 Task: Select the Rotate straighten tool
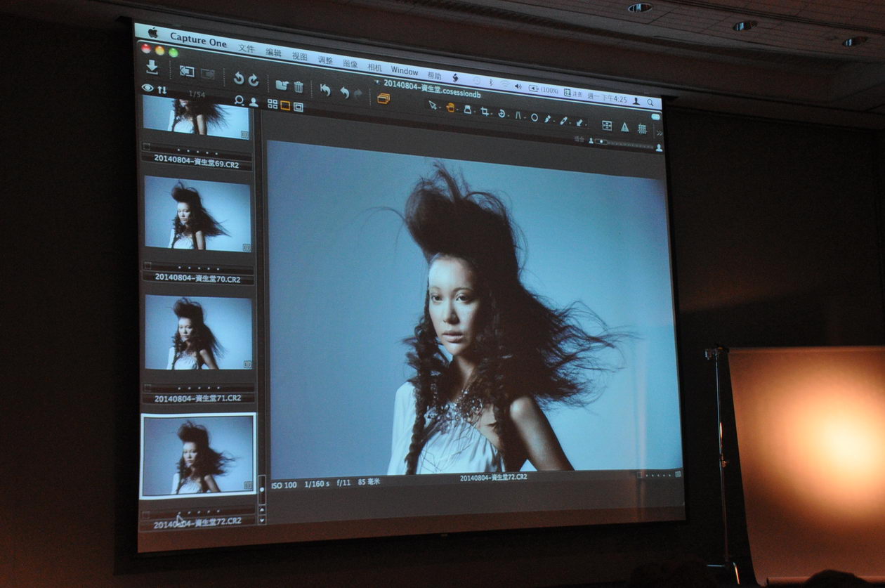[502, 113]
